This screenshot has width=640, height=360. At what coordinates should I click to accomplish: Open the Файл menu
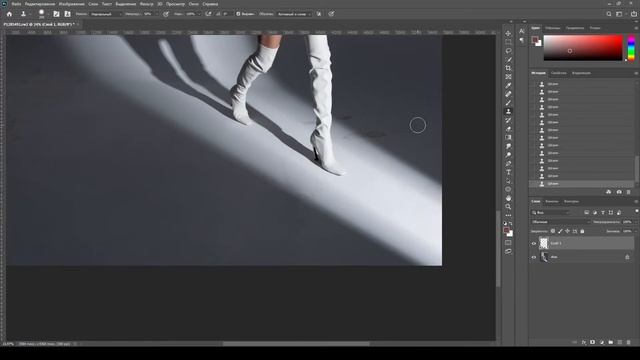pos(16,4)
